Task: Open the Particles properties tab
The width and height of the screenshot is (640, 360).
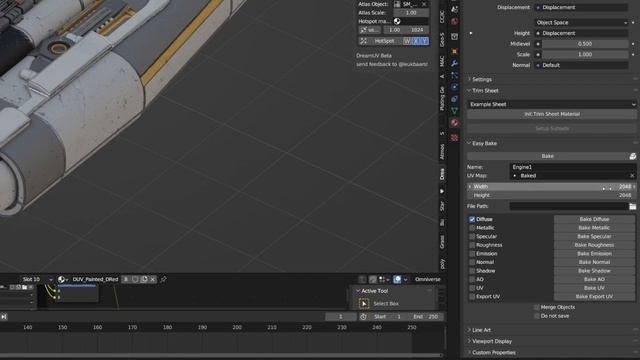Action: tap(454, 75)
